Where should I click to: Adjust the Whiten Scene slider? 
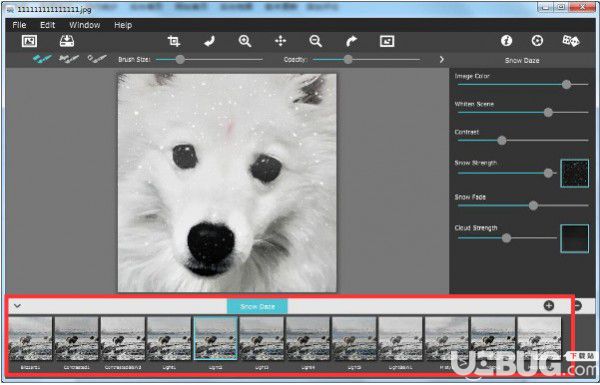pos(523,112)
